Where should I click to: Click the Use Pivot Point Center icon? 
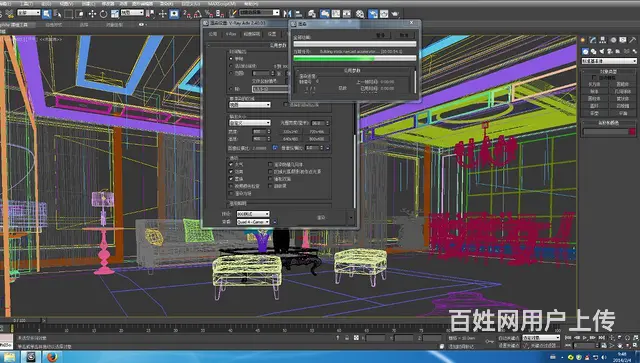(x=151, y=14)
